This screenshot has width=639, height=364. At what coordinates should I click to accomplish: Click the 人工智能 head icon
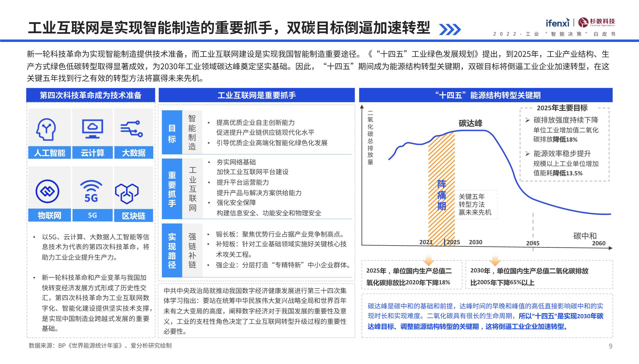46,129
